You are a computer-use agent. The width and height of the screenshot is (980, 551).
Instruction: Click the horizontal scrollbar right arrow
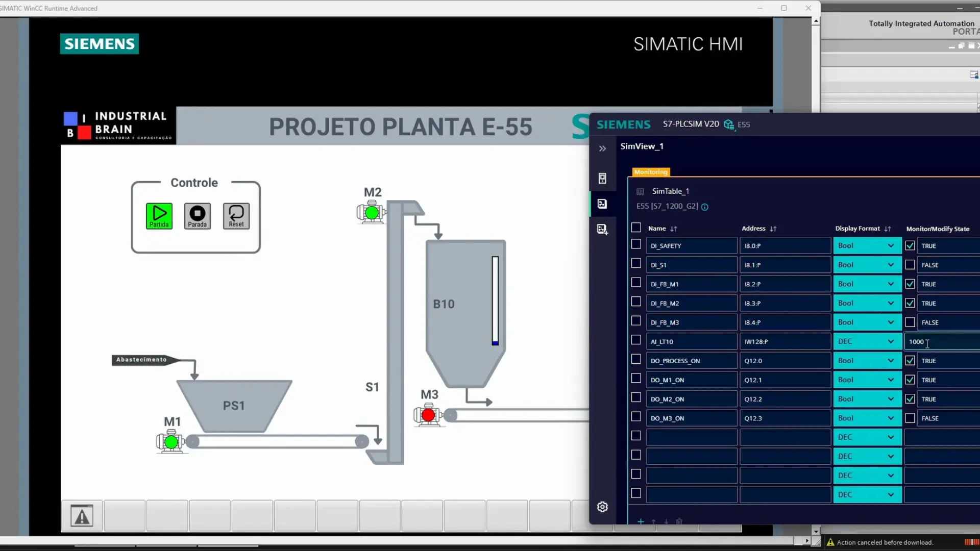click(806, 540)
